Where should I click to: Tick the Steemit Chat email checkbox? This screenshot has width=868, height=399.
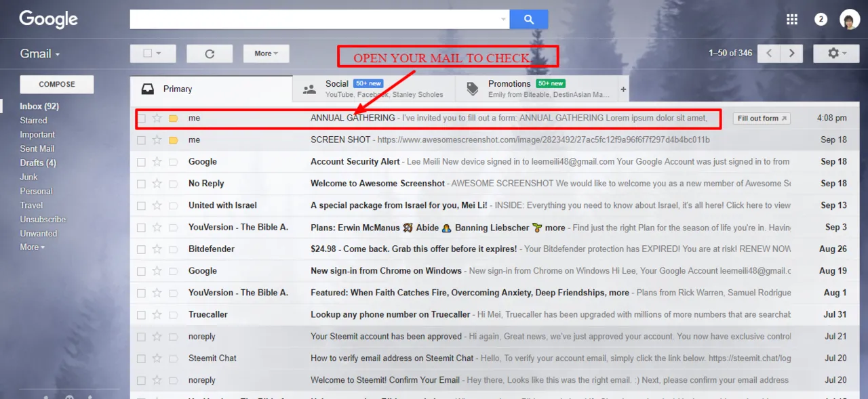pos(142,358)
